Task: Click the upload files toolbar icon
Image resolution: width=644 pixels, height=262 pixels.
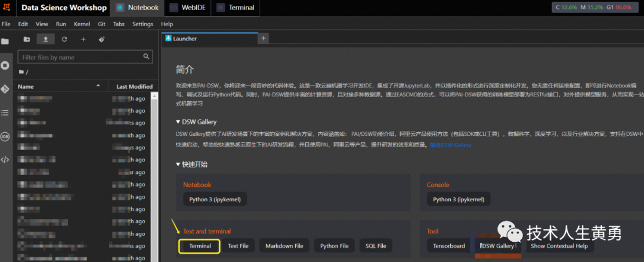Action: coord(45,39)
